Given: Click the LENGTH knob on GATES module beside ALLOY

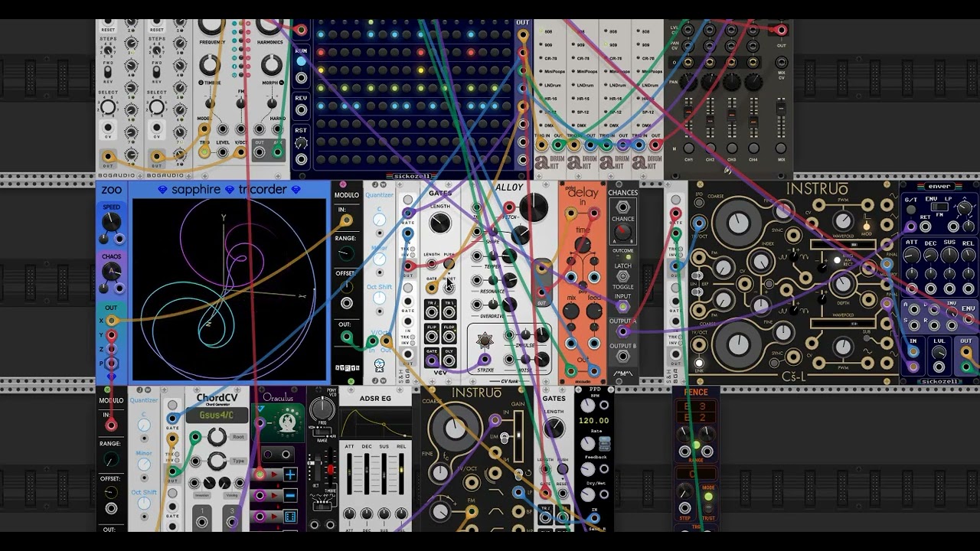Looking at the screenshot, I should [x=439, y=223].
